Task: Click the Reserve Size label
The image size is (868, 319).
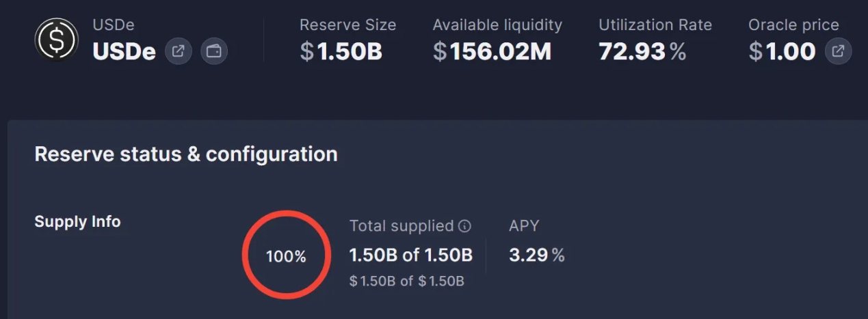Action: point(347,25)
